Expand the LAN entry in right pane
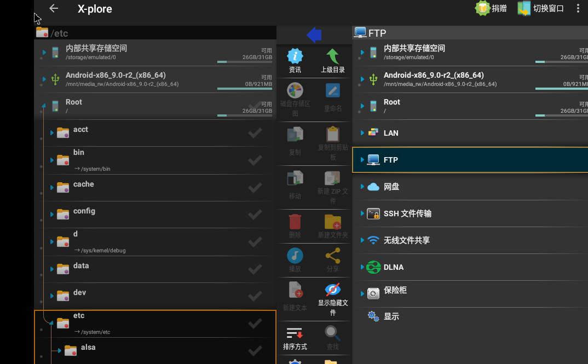The width and height of the screenshot is (588, 364). tap(362, 133)
